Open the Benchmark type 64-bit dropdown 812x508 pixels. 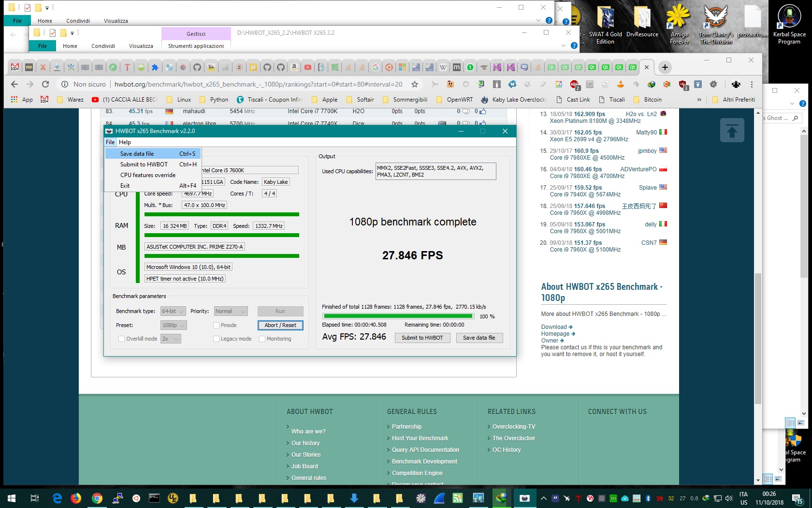coord(173,311)
